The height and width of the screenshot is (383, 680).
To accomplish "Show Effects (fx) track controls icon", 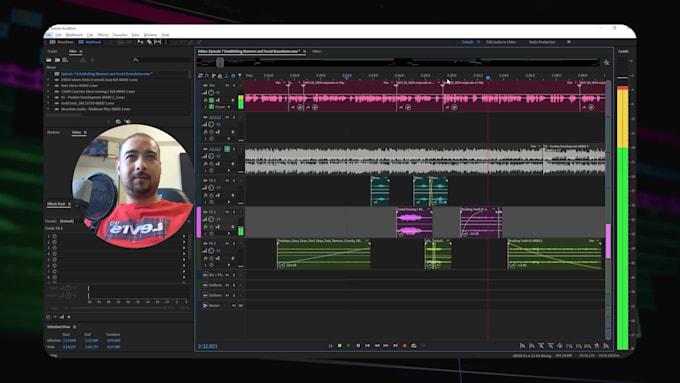I will coord(207,75).
